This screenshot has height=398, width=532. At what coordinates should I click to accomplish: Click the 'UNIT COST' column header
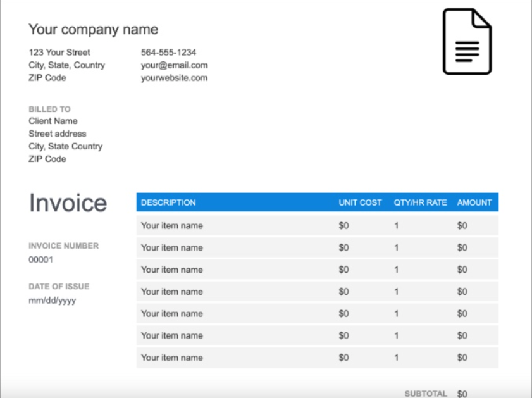(360, 202)
